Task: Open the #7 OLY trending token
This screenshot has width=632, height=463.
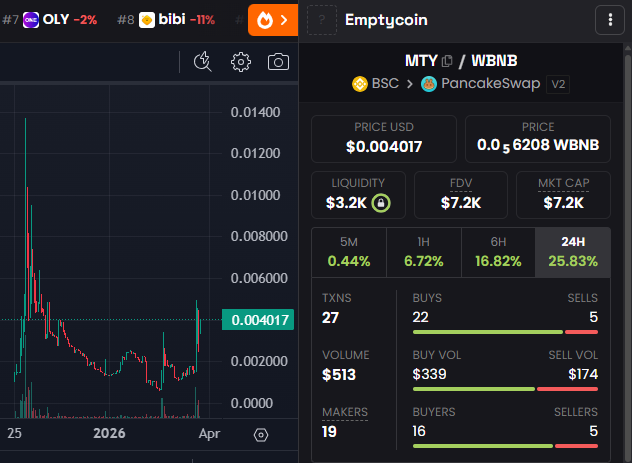Action: click(x=50, y=20)
